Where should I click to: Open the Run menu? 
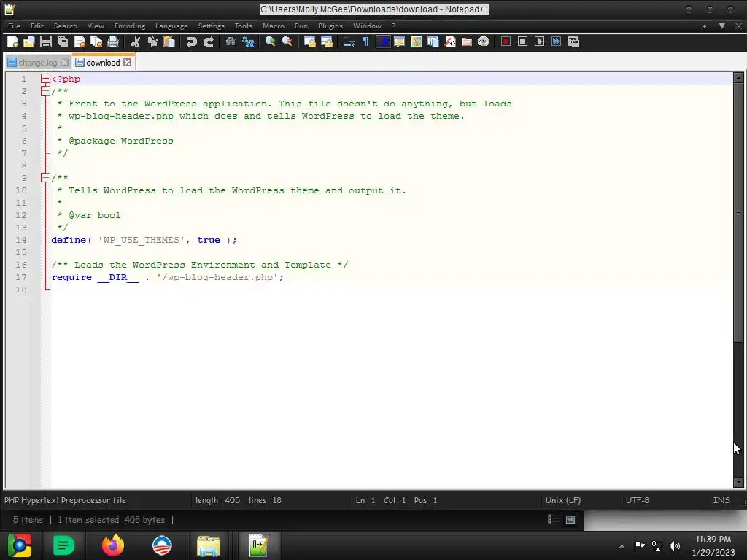point(301,26)
